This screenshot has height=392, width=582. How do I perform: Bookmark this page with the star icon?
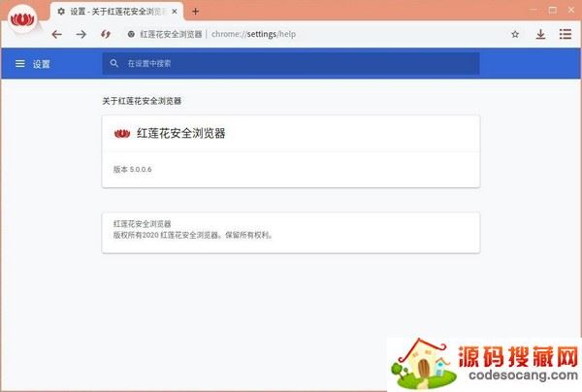(515, 35)
